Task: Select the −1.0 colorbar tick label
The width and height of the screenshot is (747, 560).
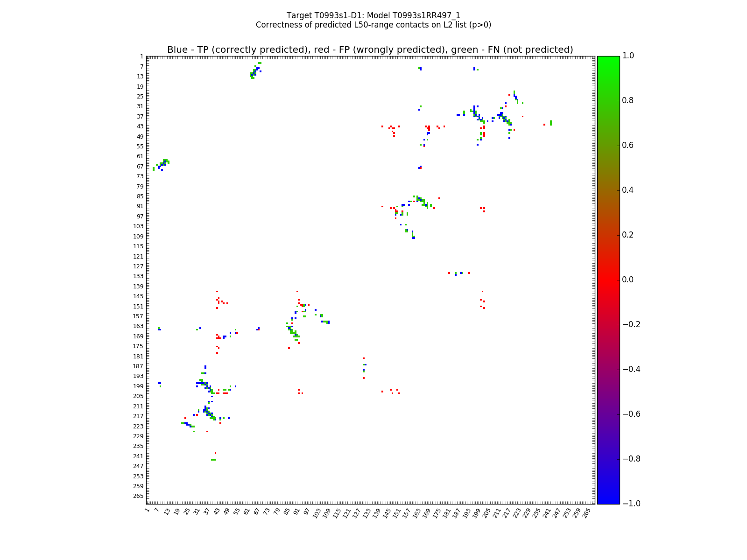Action: 630,504
